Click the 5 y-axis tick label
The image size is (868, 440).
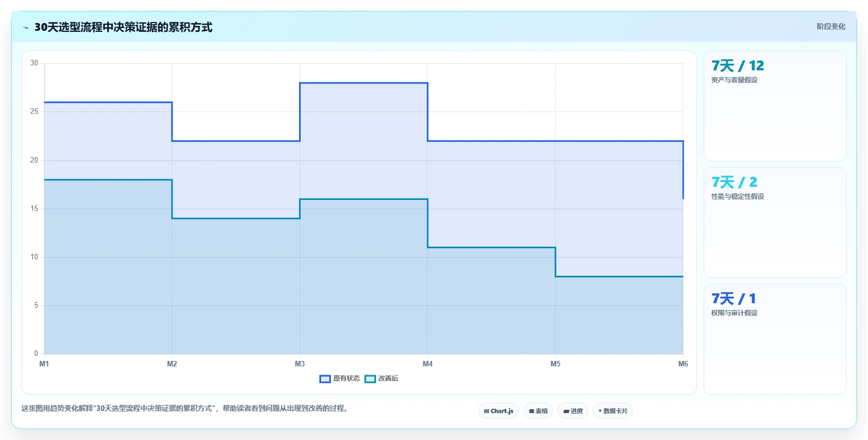(x=36, y=305)
